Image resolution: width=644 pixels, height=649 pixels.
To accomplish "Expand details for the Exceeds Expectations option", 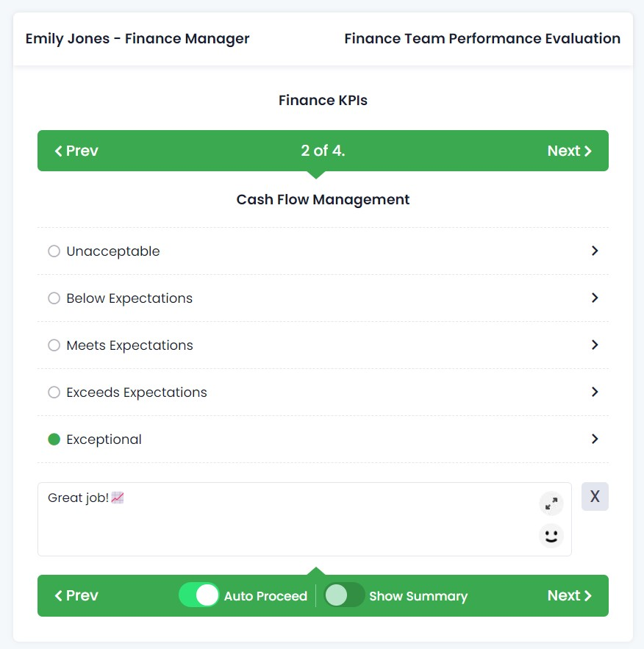I will (595, 392).
